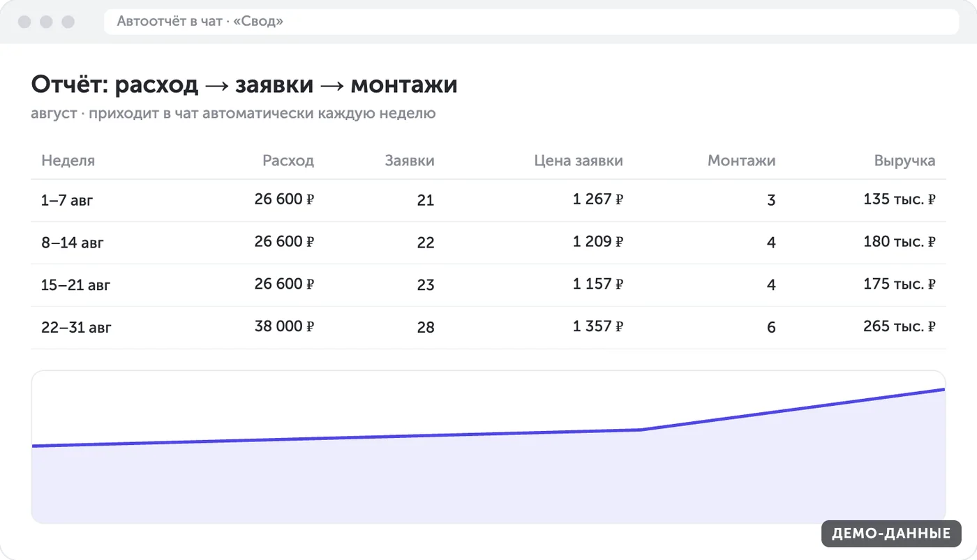Click spend 26 600 ₽ for 1–7 авг

click(x=284, y=199)
